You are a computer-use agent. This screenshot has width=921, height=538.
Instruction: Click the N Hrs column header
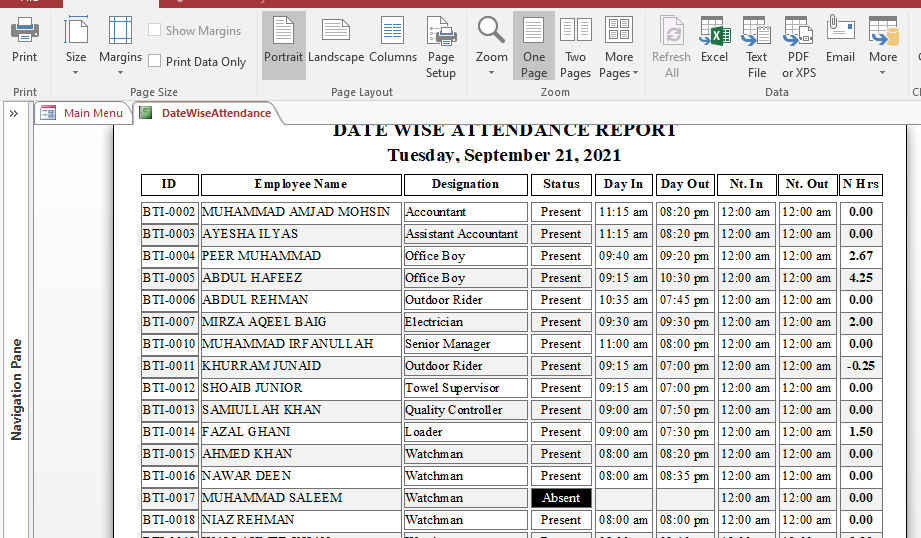pos(861,184)
